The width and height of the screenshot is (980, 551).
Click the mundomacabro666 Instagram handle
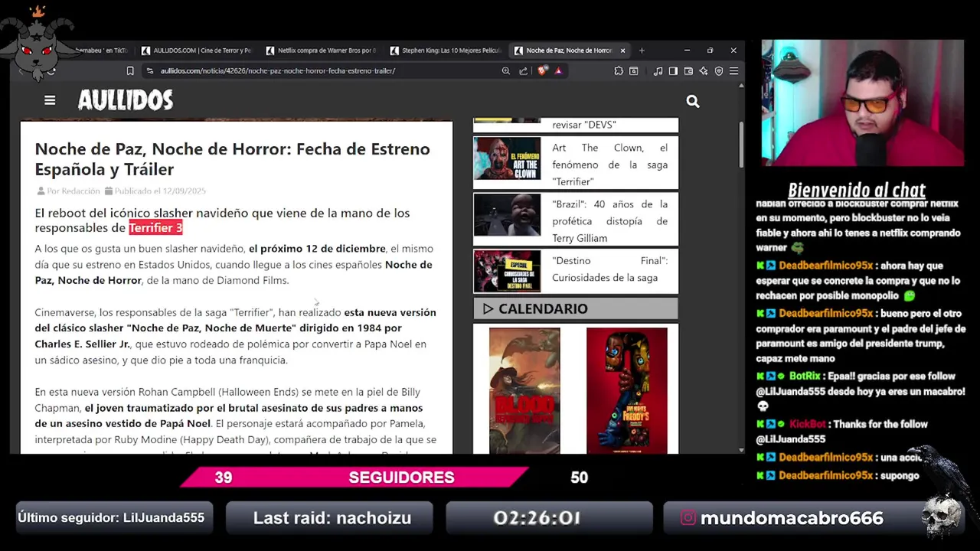[x=792, y=518]
